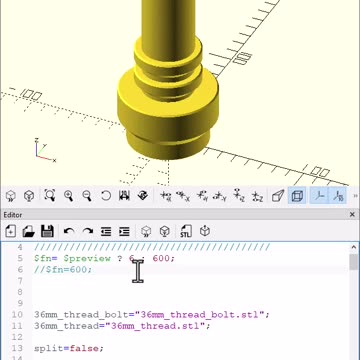Screen dimensions: 360x360
Task: Click the editor scrollbar up arrow
Action: click(354, 247)
